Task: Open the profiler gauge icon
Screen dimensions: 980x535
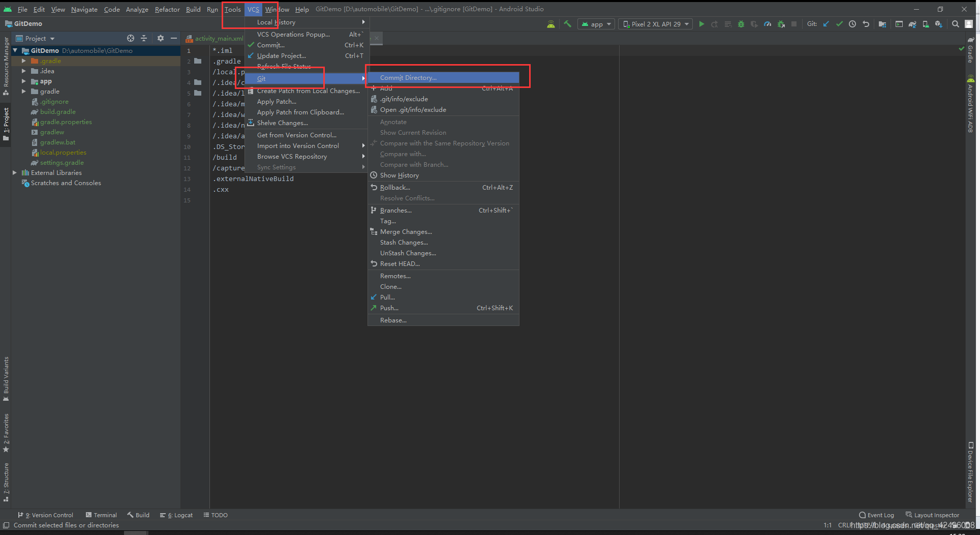Action: 768,24
